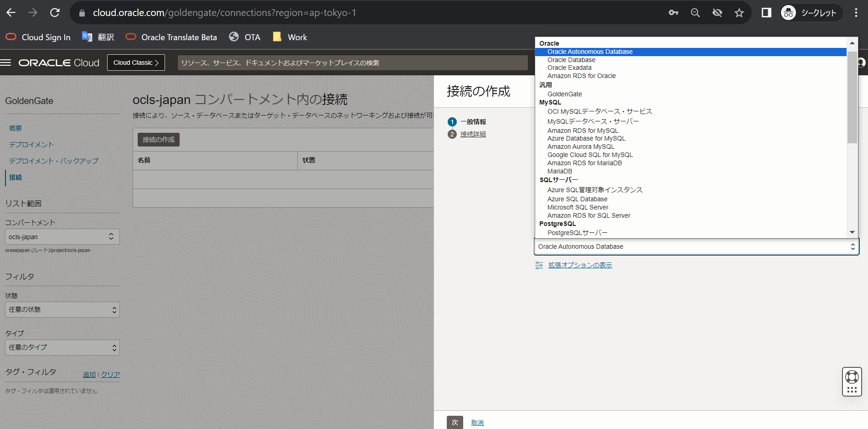Open the 任意の状態 state filter dropdown
The width and height of the screenshot is (868, 429).
click(x=62, y=309)
